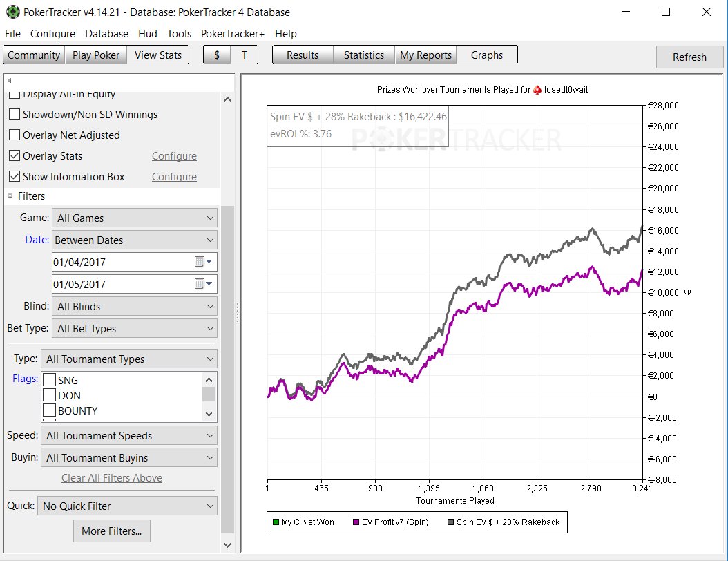Click the blue Flags filter label
This screenshot has width=728, height=561.
tap(25, 379)
